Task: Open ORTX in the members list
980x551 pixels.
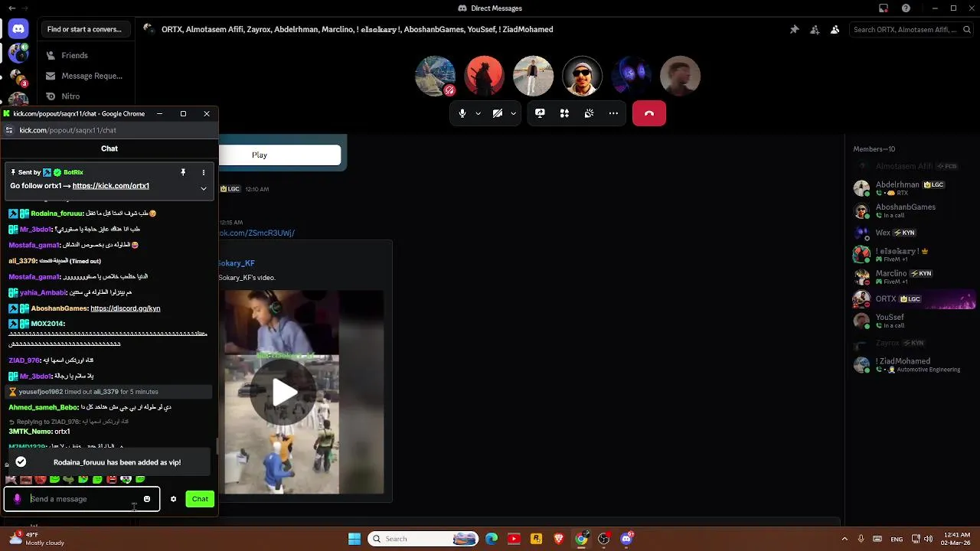Action: coord(914,298)
